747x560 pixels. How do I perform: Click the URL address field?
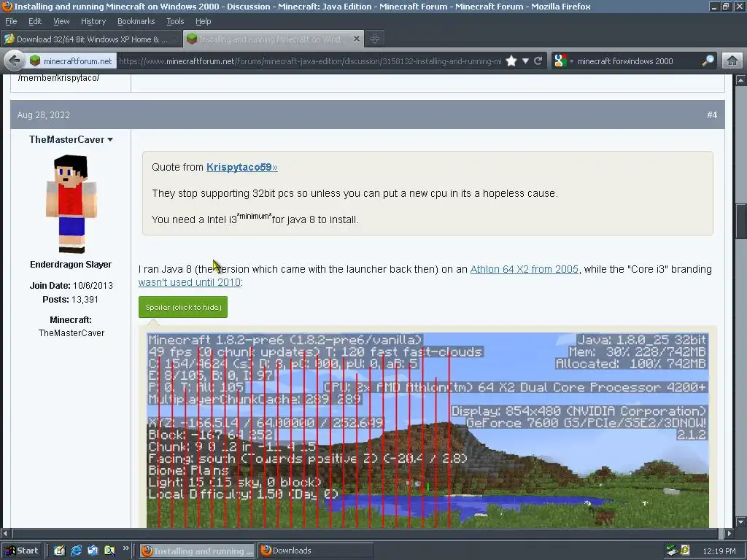tap(309, 61)
